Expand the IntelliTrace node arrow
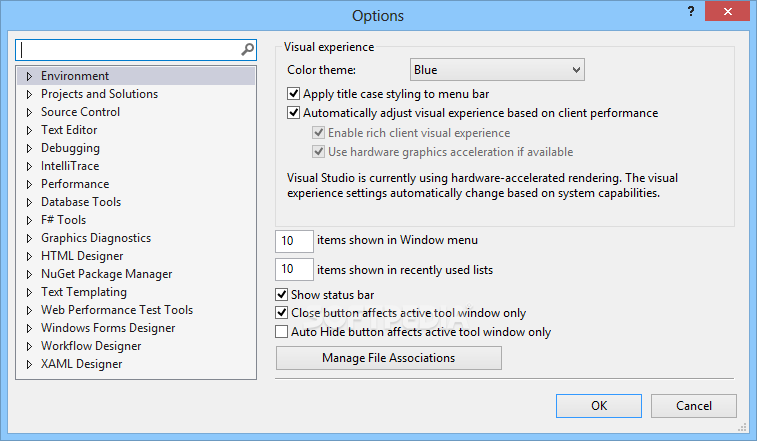757x441 pixels. (29, 166)
